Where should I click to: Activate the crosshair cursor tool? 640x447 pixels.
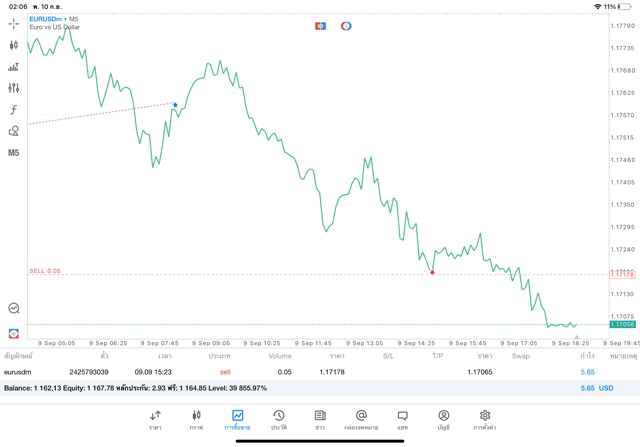(14, 23)
